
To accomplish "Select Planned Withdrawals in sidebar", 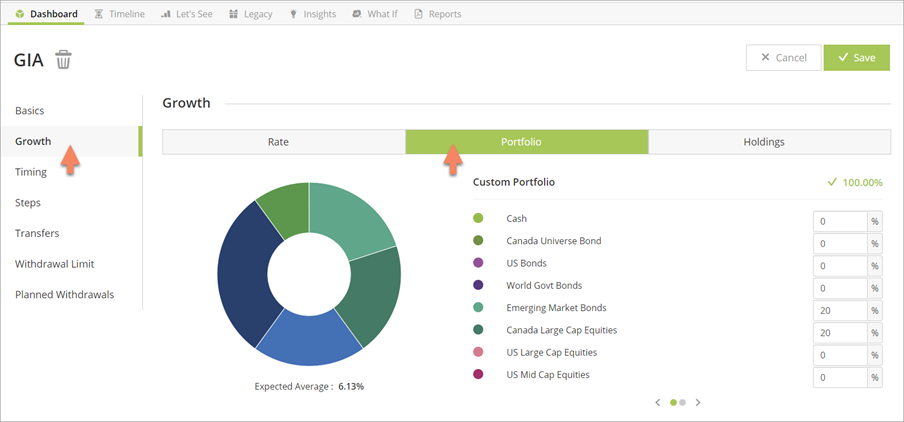I will (x=65, y=295).
